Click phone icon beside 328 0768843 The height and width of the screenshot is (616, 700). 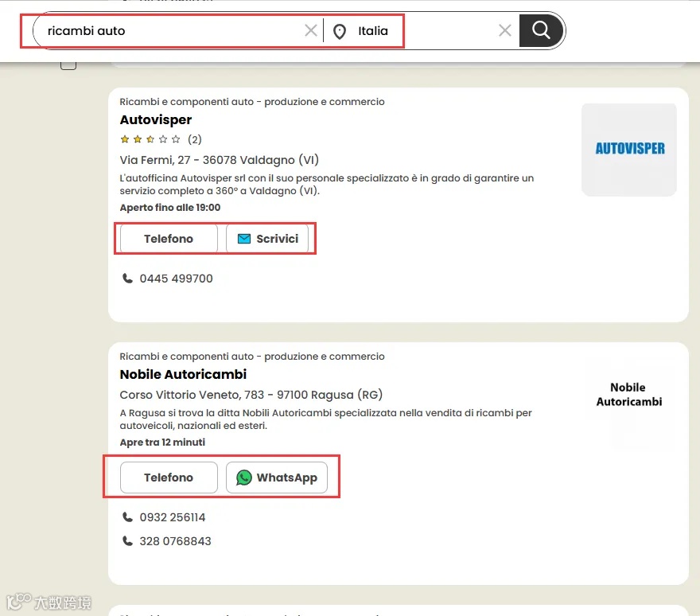pos(128,541)
